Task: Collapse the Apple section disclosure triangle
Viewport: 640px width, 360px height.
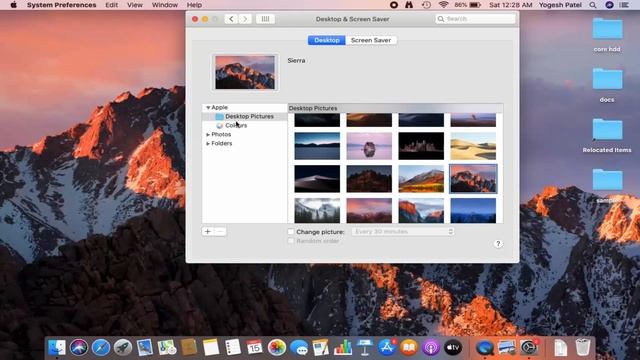Action: coord(208,107)
